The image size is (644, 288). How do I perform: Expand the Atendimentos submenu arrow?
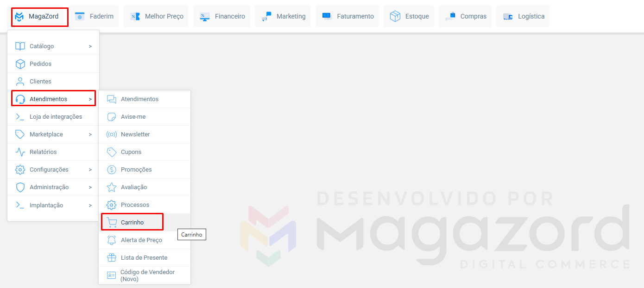click(90, 99)
